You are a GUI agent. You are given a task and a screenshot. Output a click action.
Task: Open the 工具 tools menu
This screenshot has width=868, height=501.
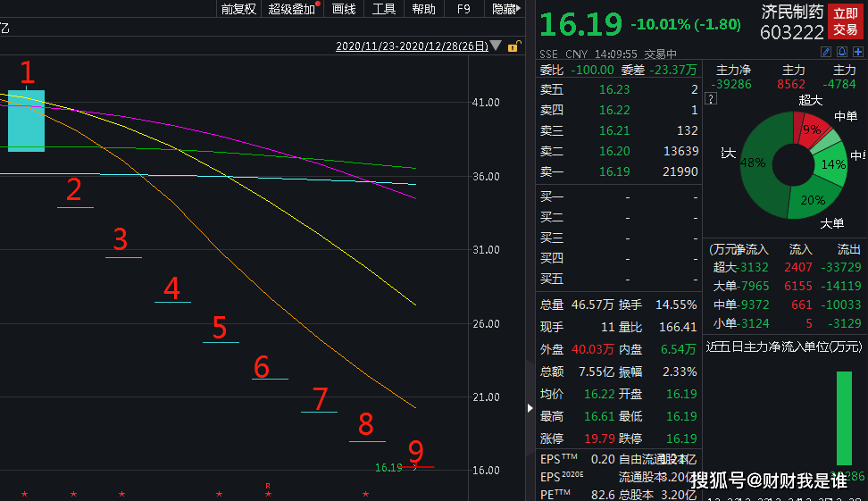click(x=384, y=9)
